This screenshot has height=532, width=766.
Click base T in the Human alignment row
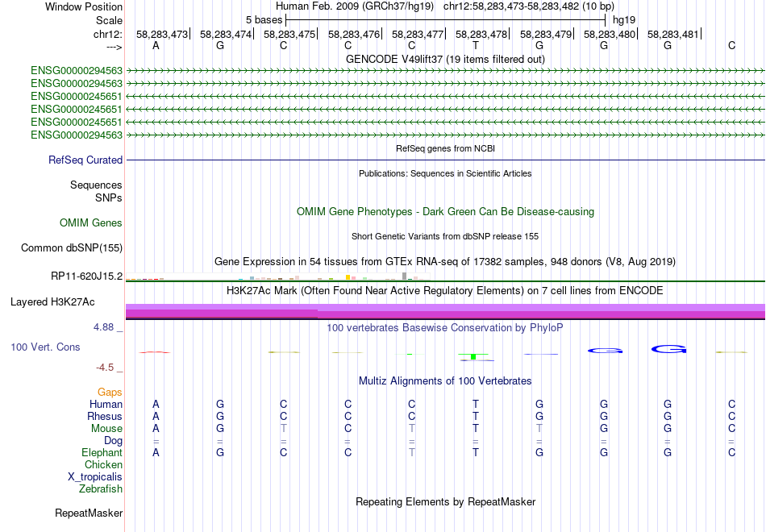476,404
